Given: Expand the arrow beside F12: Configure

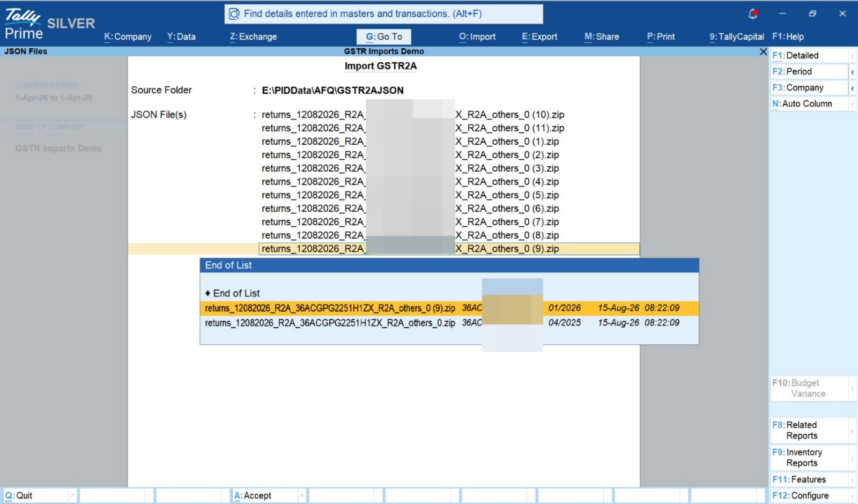Looking at the screenshot, I should pyautogui.click(x=853, y=496).
